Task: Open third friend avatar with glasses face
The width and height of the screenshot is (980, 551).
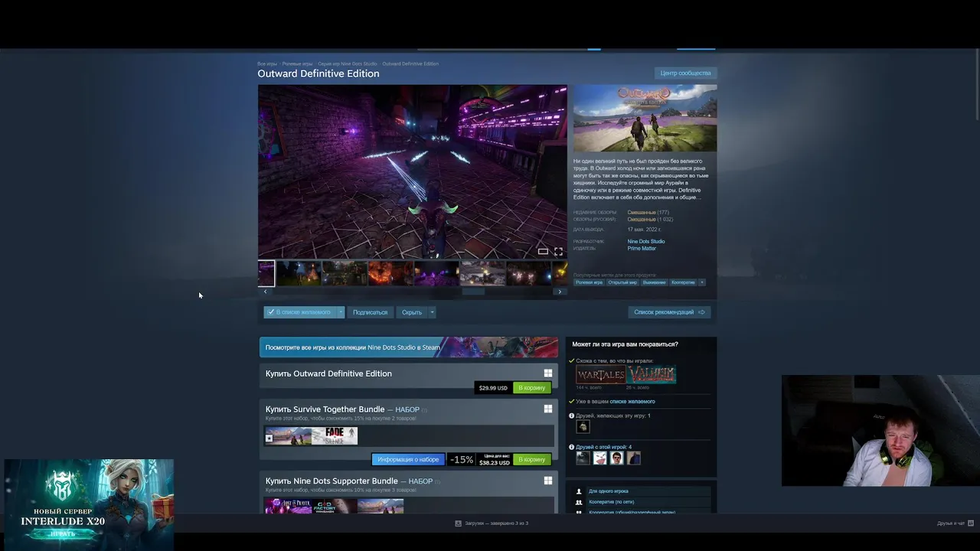Action: tap(616, 458)
